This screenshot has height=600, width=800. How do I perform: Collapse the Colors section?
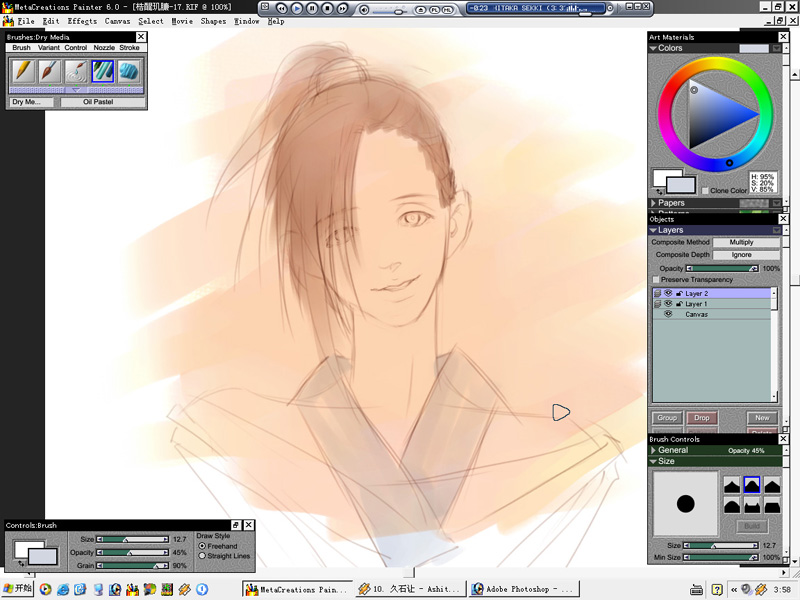click(653, 48)
